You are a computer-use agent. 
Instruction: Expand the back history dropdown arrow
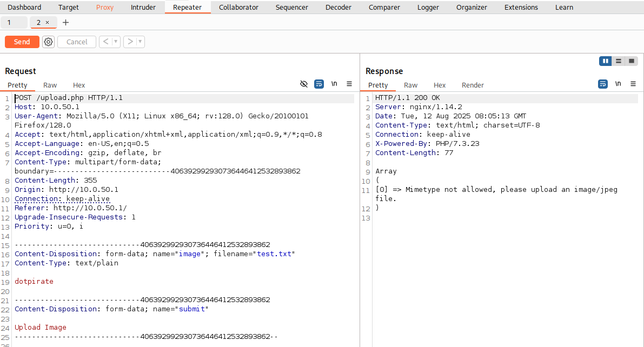[x=116, y=42]
